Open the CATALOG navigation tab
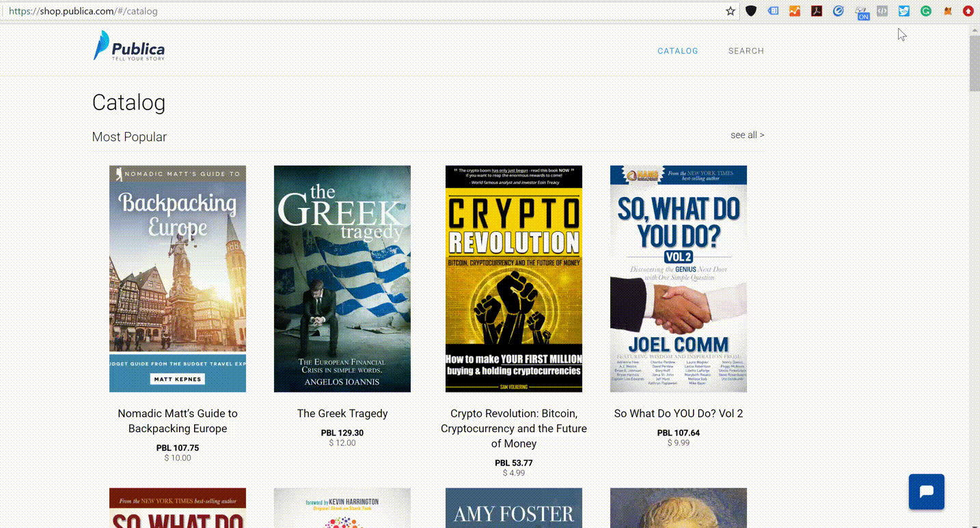 click(x=678, y=51)
